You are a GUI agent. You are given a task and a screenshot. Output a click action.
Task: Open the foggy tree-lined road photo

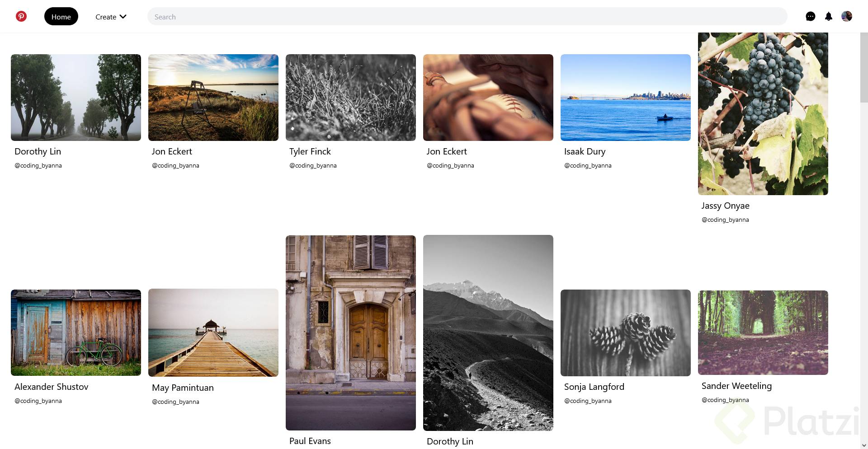point(76,98)
